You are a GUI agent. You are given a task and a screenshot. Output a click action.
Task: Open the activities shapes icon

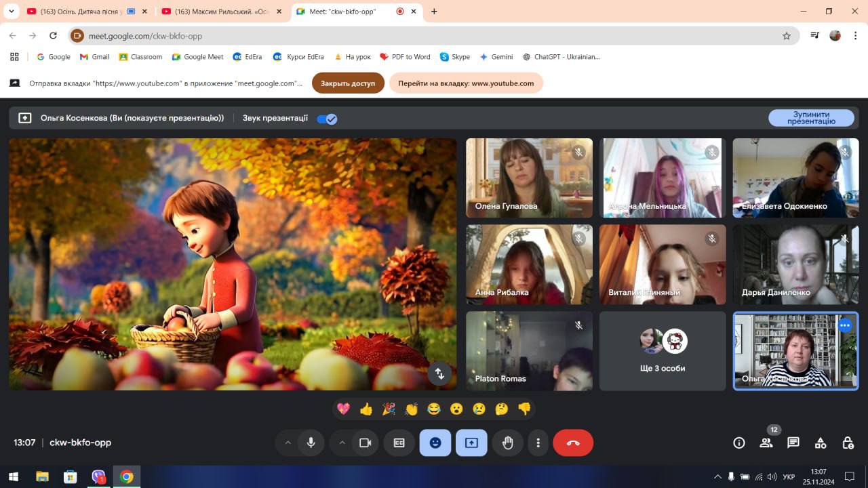click(821, 443)
